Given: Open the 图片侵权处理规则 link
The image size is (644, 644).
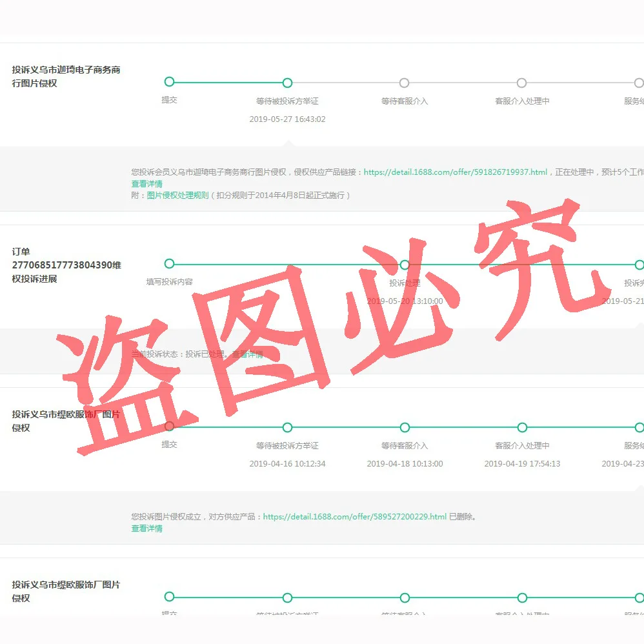Looking at the screenshot, I should [178, 195].
